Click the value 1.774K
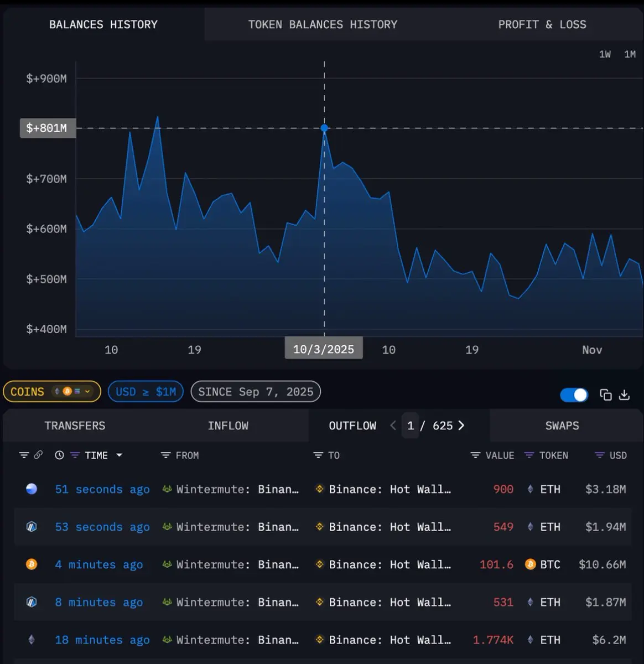The image size is (644, 664). pos(493,640)
